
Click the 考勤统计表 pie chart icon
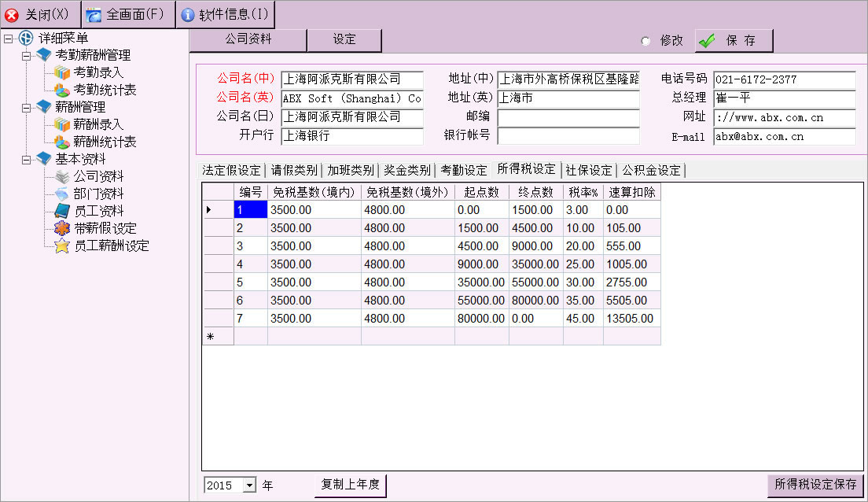[62, 90]
